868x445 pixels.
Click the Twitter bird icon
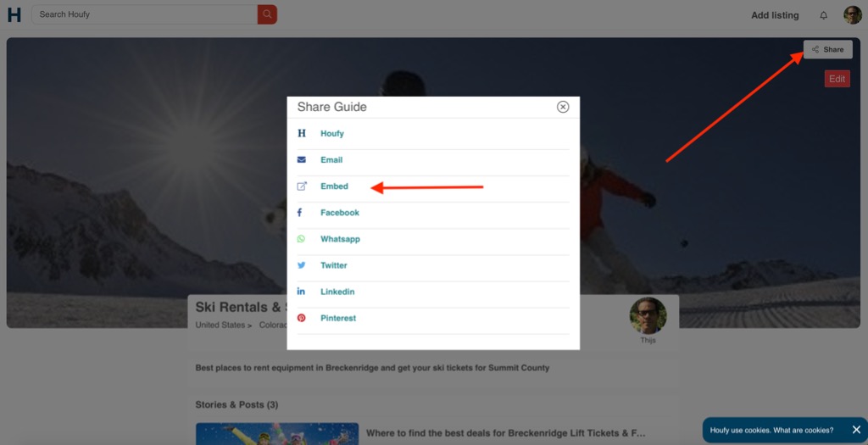coord(302,265)
